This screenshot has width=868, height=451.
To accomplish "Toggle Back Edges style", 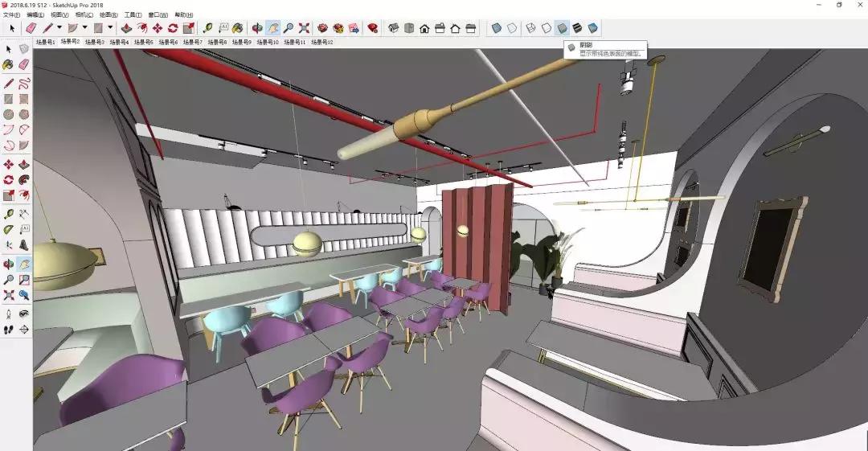I will (x=512, y=28).
